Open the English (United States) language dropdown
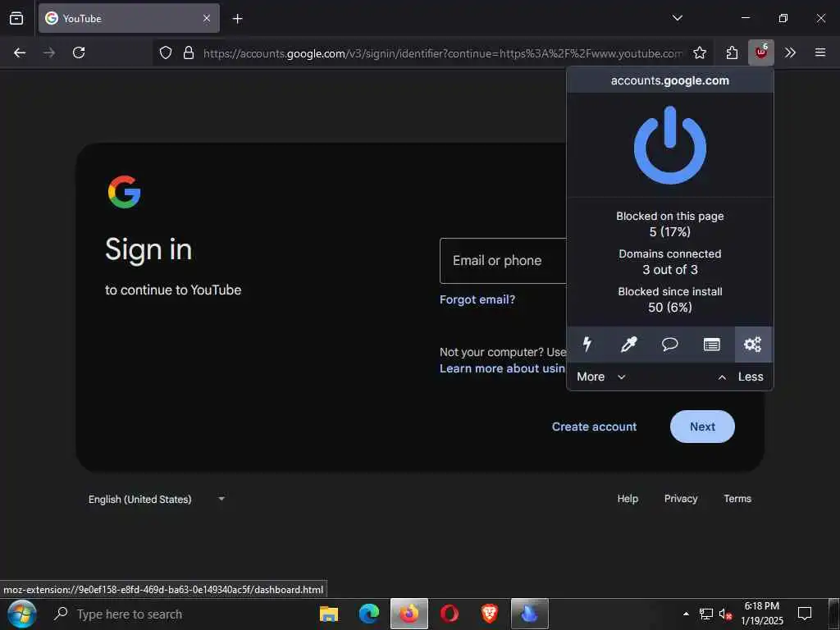The height and width of the screenshot is (630, 840). coord(157,500)
